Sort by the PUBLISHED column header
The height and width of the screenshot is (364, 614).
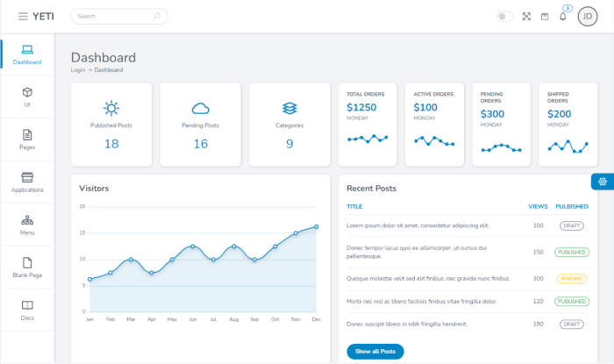coord(572,207)
